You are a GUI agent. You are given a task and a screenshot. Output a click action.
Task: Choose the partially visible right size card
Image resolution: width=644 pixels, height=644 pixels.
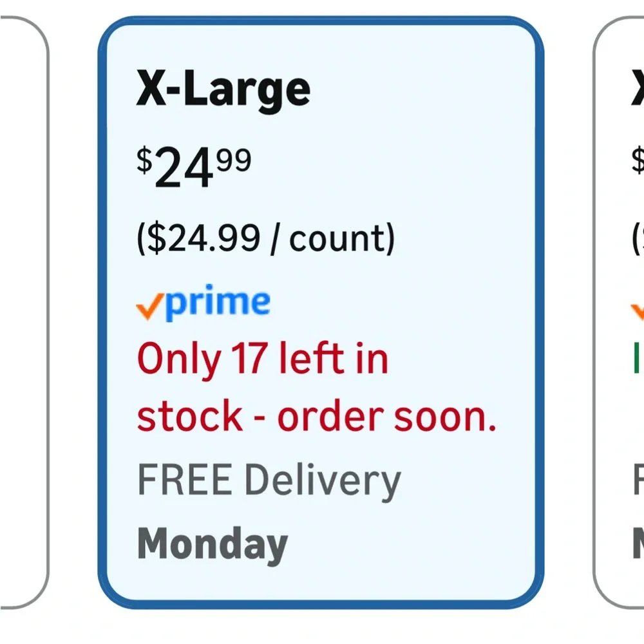tap(618, 312)
